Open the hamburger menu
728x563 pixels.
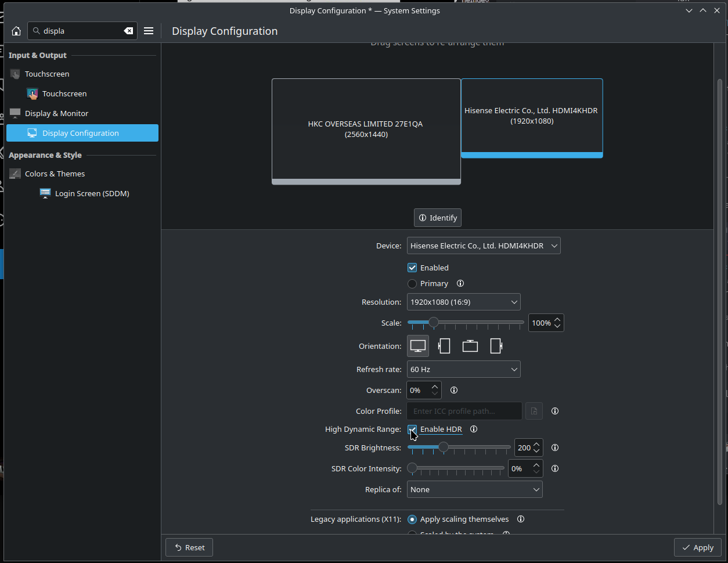pyautogui.click(x=149, y=31)
